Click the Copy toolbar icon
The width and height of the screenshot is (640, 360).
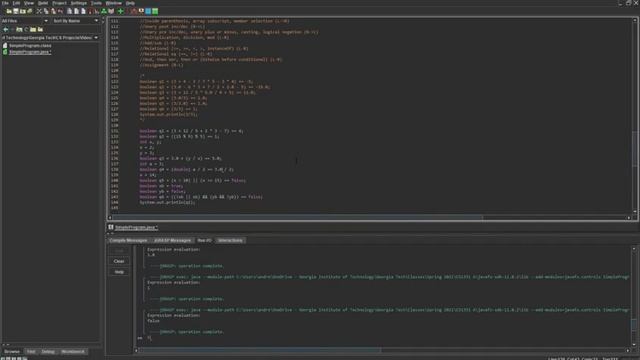(46, 11)
